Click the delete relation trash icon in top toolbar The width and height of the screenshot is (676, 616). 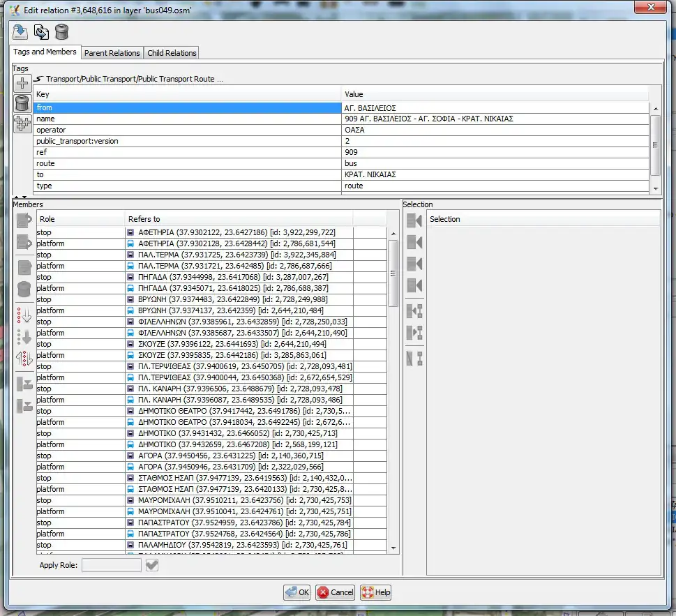pyautogui.click(x=61, y=32)
